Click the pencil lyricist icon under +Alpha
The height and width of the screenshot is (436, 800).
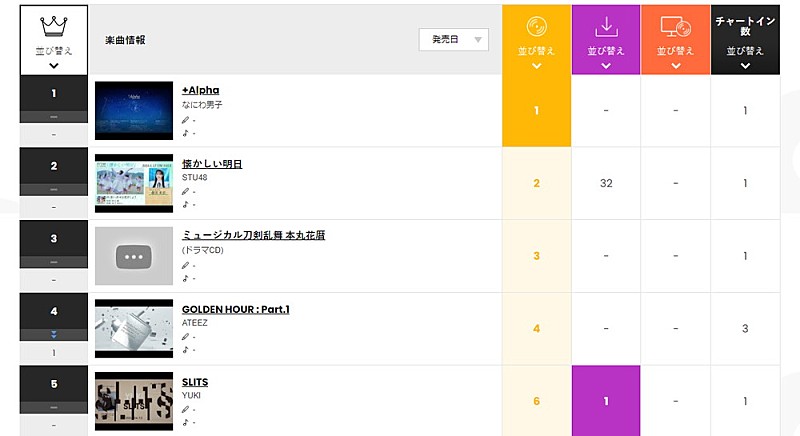[x=185, y=120]
